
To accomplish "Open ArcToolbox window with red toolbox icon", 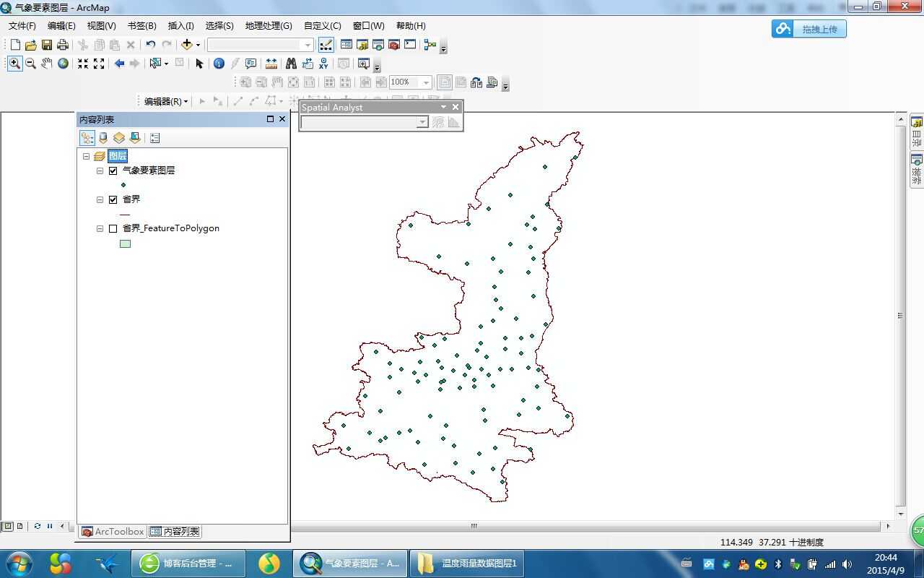I will [394, 45].
